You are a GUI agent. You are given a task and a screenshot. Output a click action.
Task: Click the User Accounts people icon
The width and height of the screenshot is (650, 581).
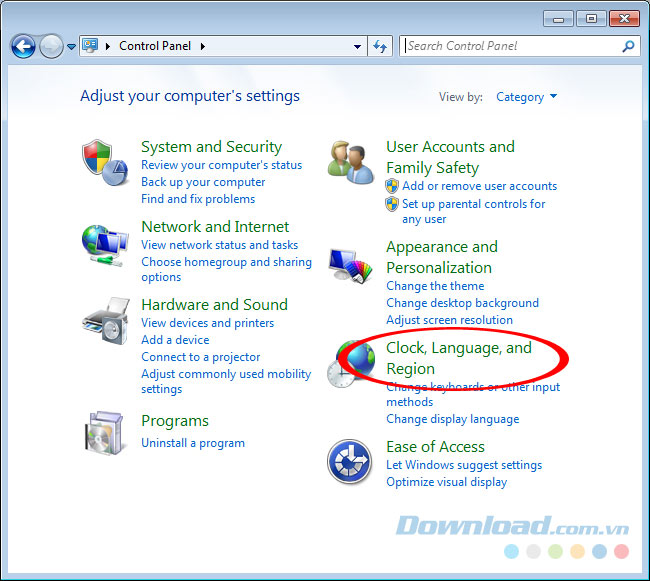point(350,162)
